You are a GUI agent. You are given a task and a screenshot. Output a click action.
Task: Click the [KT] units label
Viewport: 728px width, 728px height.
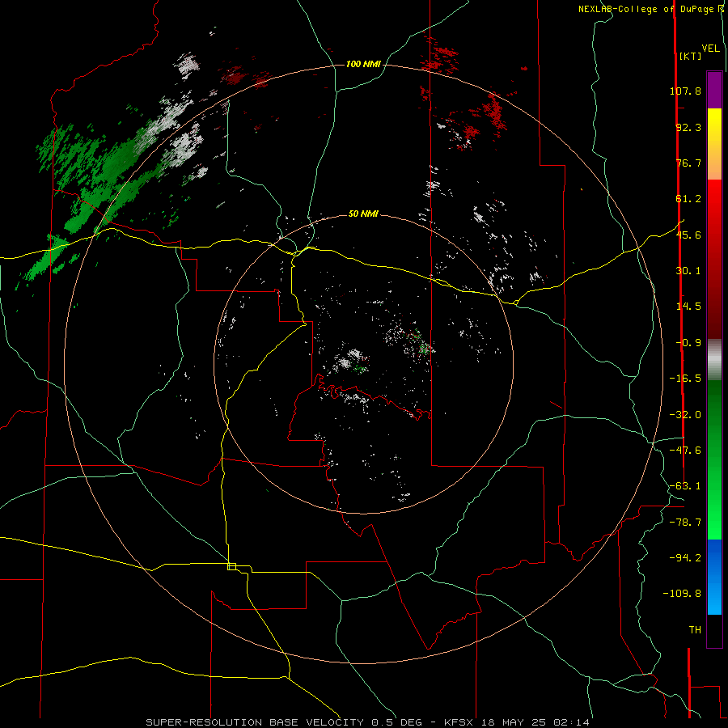691,56
